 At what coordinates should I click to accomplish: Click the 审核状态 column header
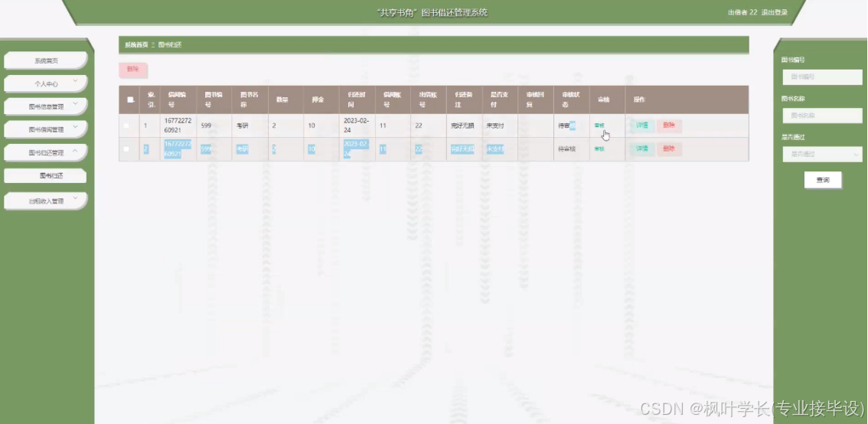(x=571, y=99)
